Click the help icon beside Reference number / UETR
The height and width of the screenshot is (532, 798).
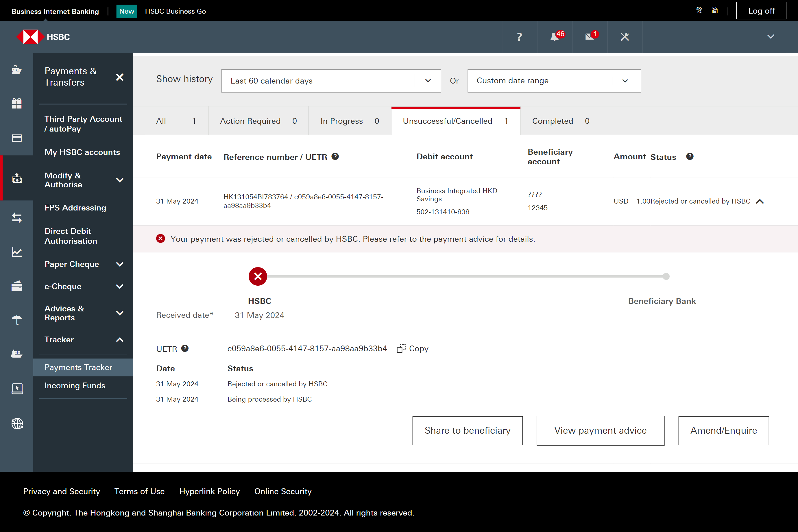coord(335,156)
